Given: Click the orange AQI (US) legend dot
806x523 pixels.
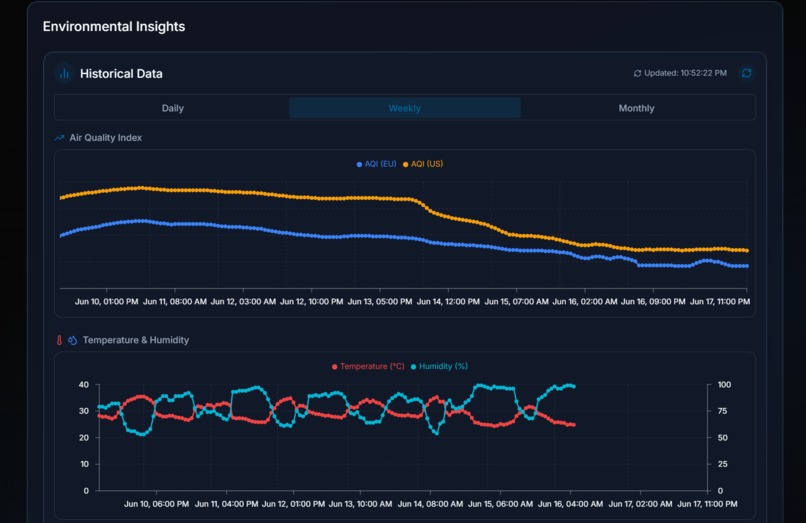Looking at the screenshot, I should click(406, 165).
